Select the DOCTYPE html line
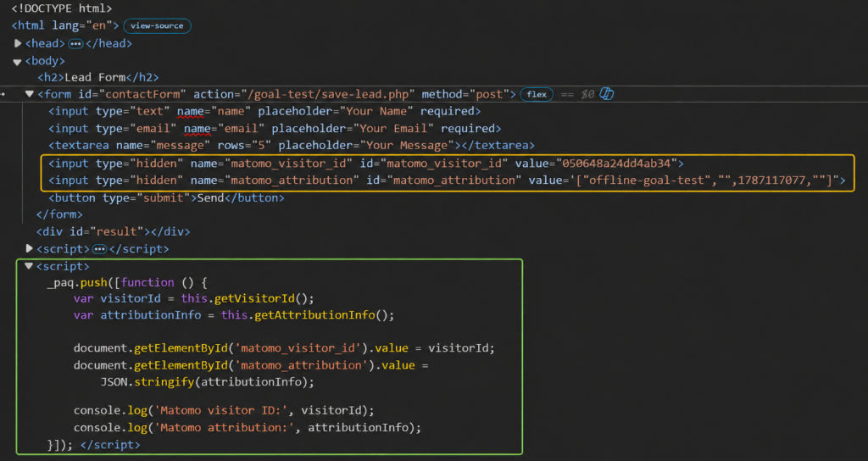 pos(61,8)
